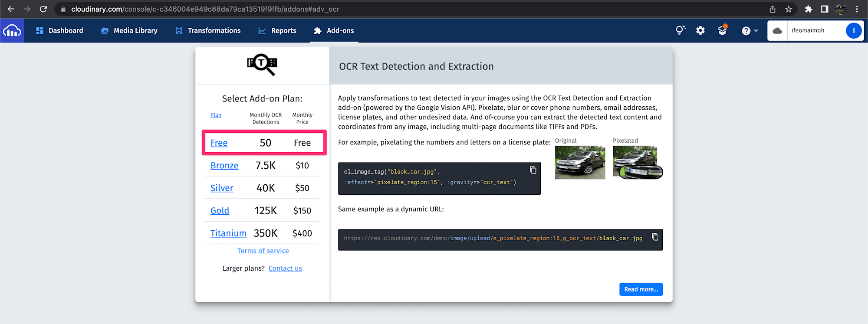Click the Pixelated car thumbnail
The height and width of the screenshot is (324, 868).
tap(638, 162)
